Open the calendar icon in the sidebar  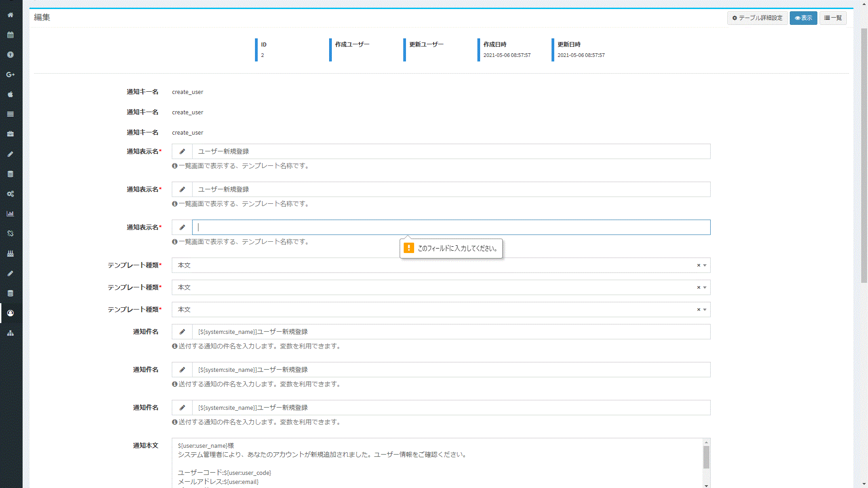(10, 35)
